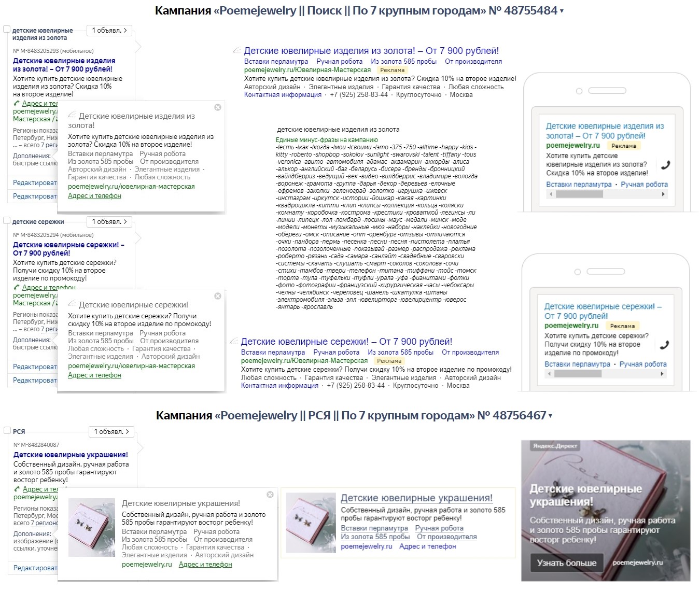The width and height of the screenshot is (700, 591).
Task: Click 'Ручная работа' sitelink in gold jewelry search ad
Action: click(x=340, y=62)
